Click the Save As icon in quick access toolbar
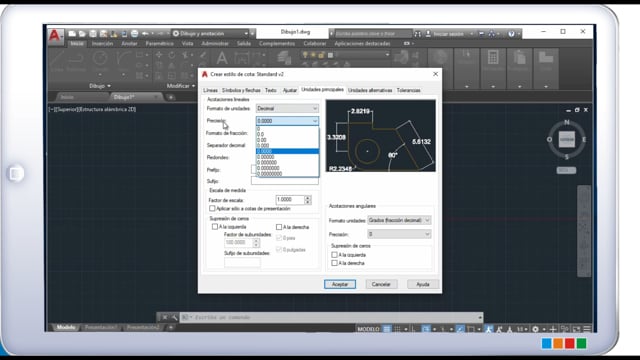The image size is (640, 360). pos(103,33)
